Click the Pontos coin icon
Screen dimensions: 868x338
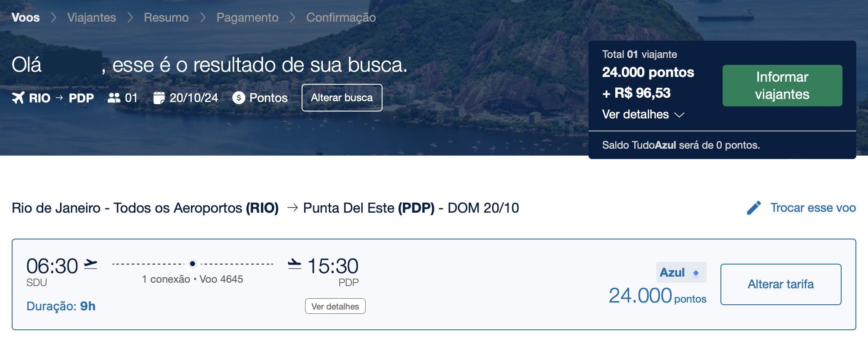pos(238,98)
